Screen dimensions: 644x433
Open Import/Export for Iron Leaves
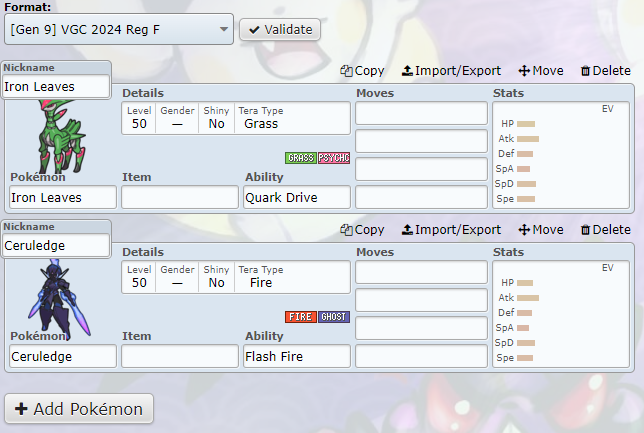(451, 71)
